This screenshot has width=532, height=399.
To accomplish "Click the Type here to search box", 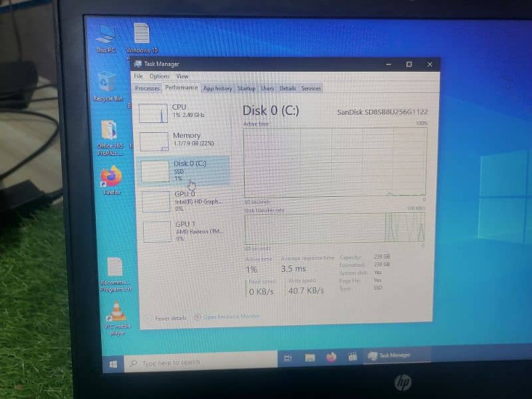I will tap(199, 362).
